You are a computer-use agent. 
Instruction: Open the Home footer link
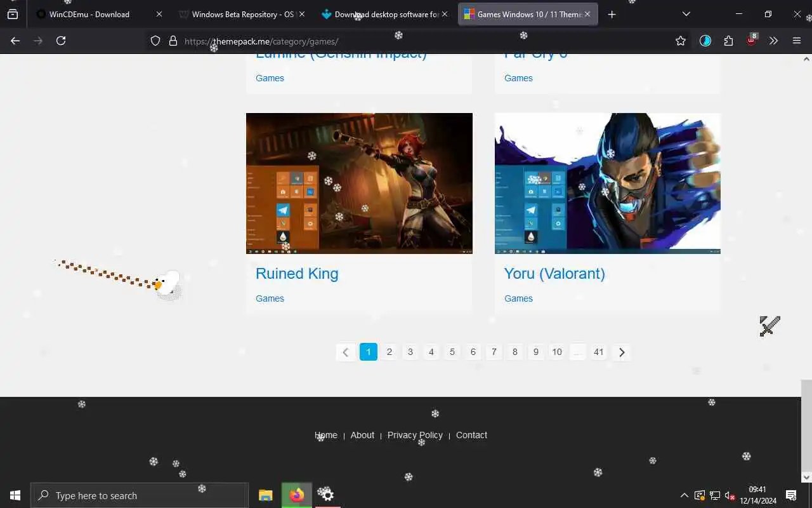point(326,435)
